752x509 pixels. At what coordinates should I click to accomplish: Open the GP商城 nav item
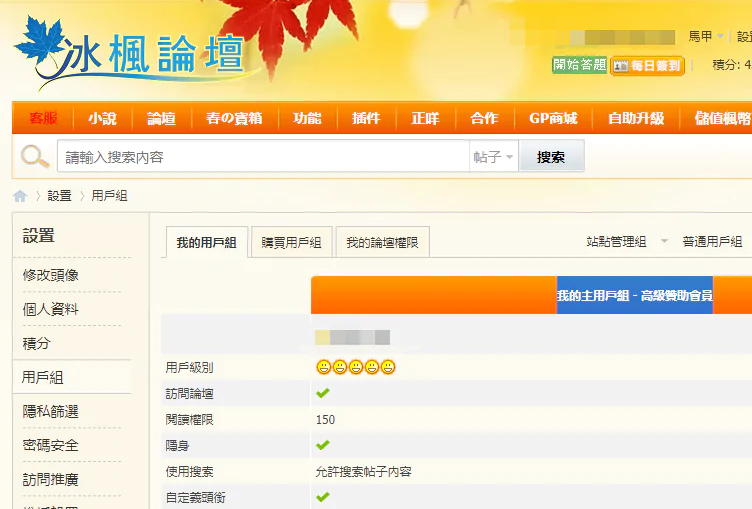point(553,118)
